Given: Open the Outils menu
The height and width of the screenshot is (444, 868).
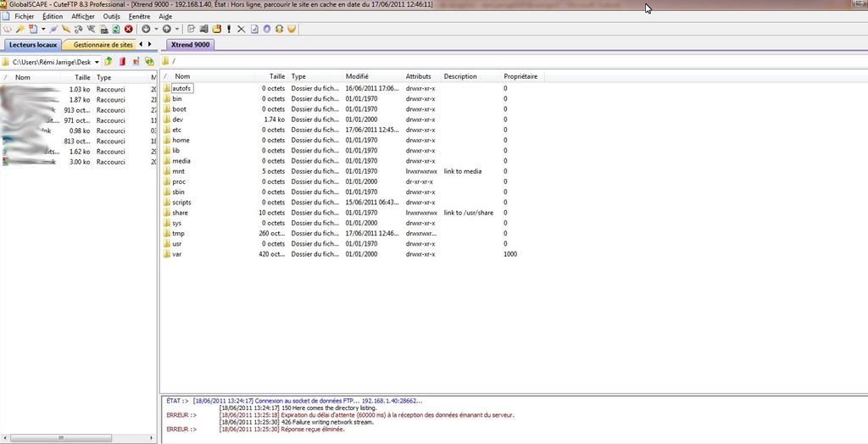Looking at the screenshot, I should [111, 16].
